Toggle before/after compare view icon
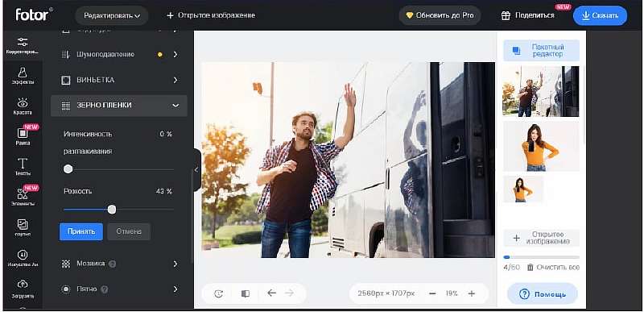The width and height of the screenshot is (644, 312). (x=246, y=293)
